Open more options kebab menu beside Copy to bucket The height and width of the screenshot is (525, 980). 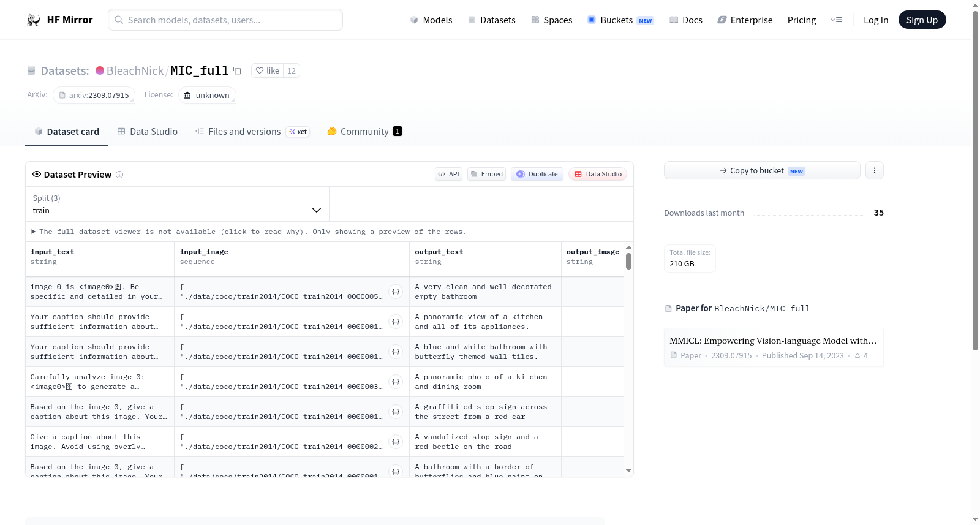[x=875, y=170]
